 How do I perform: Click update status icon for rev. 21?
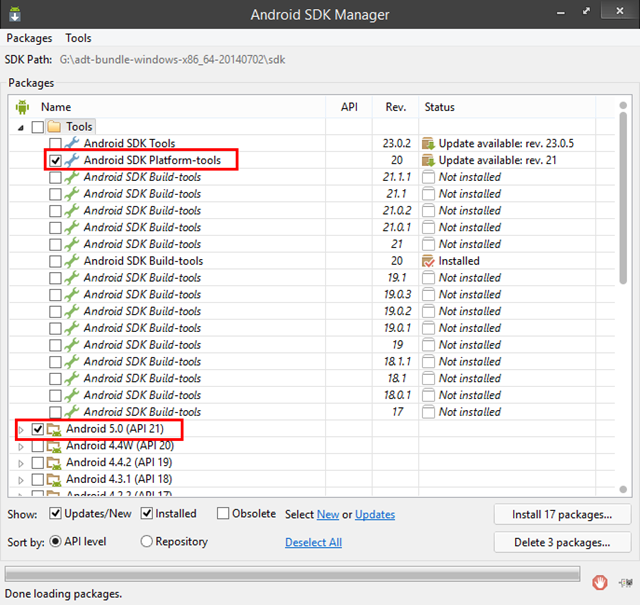click(428, 160)
